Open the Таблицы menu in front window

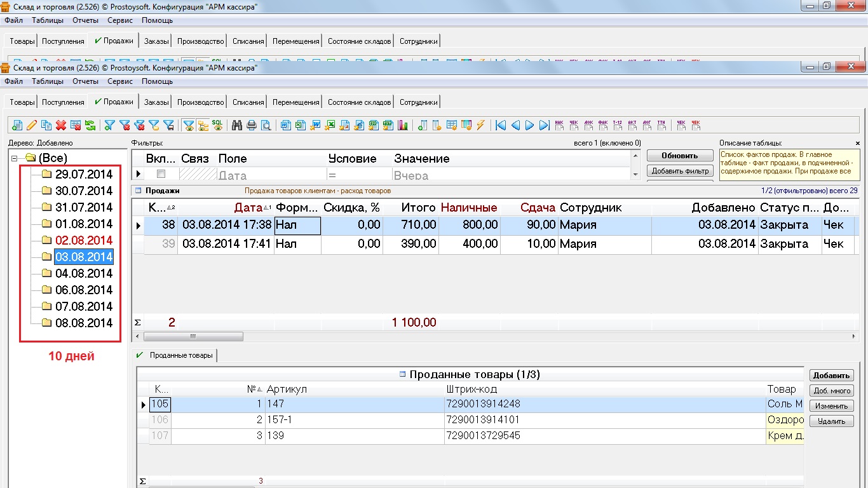(48, 81)
